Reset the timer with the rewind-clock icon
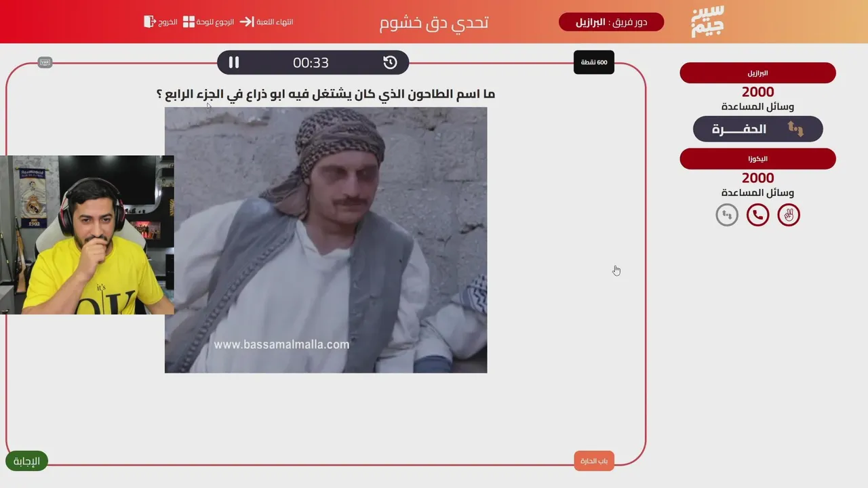Viewport: 868px width, 488px height. (x=390, y=62)
